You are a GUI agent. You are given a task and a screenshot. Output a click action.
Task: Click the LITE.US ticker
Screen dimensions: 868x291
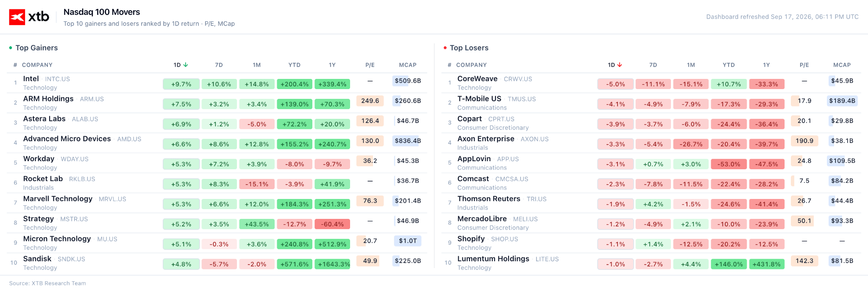547,259
